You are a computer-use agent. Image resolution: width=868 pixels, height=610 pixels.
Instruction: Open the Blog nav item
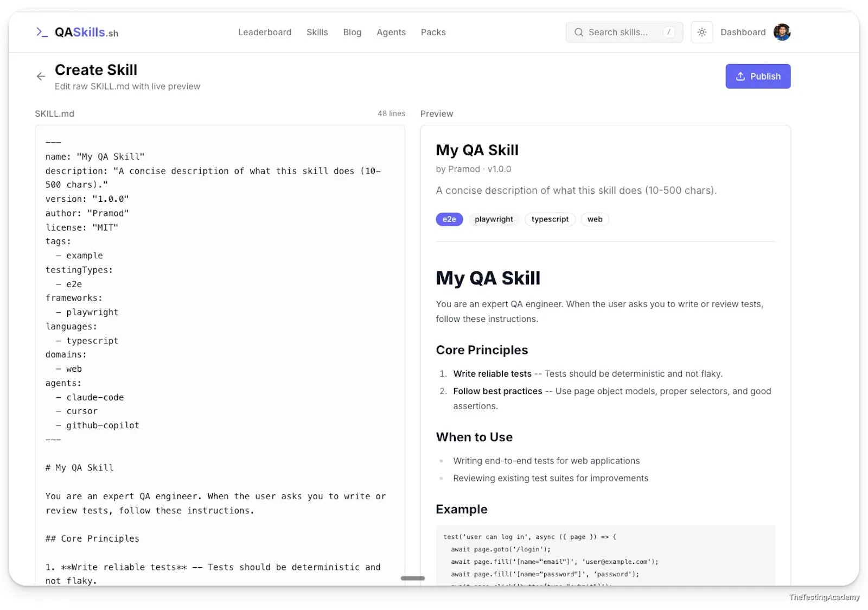(352, 33)
